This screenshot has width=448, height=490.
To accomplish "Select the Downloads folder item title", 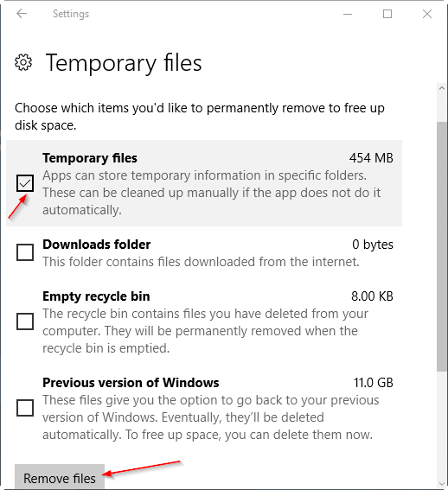I will click(x=96, y=245).
